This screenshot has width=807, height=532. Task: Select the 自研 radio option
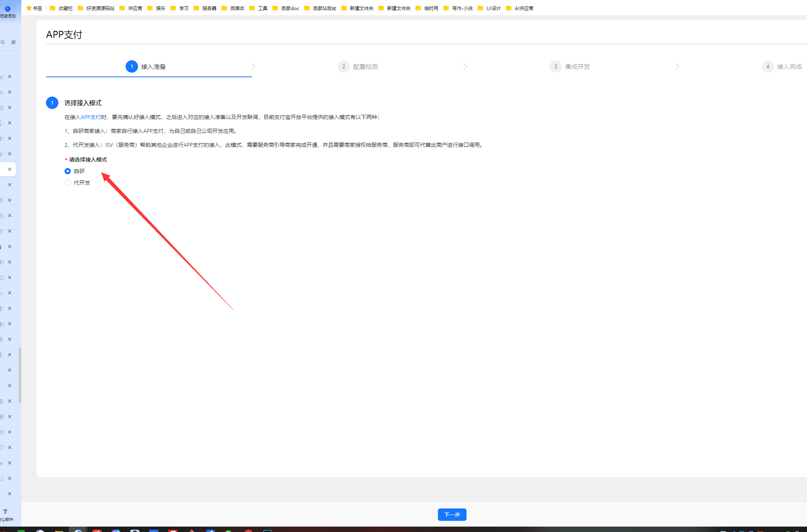[68, 171]
